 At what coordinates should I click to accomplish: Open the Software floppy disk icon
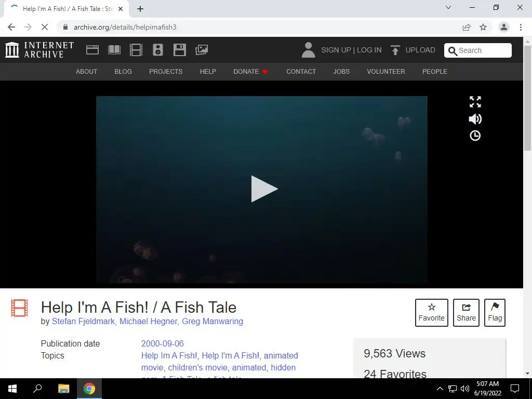pyautogui.click(x=179, y=50)
